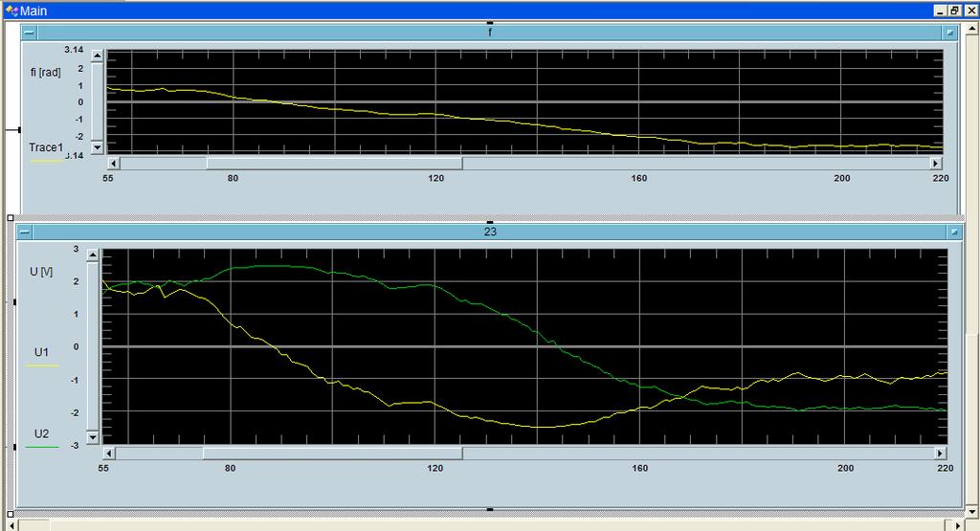Click the 'fi [rad]' axis label
This screenshot has width=980, height=531.
click(x=46, y=73)
